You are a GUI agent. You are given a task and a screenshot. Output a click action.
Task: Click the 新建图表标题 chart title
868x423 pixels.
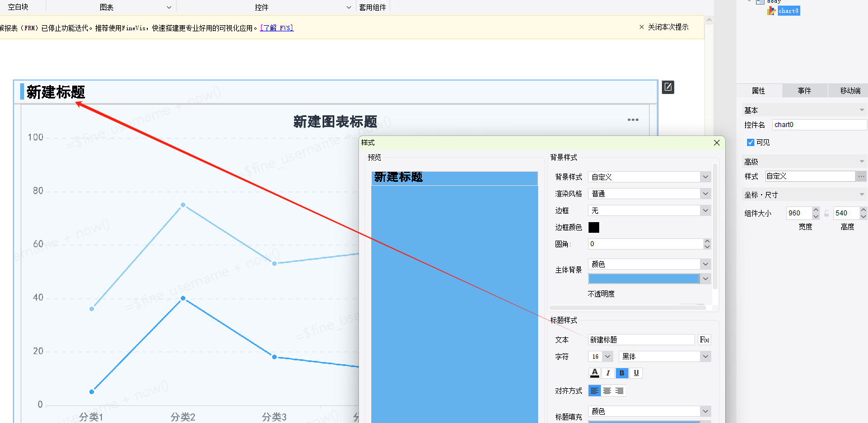(335, 121)
